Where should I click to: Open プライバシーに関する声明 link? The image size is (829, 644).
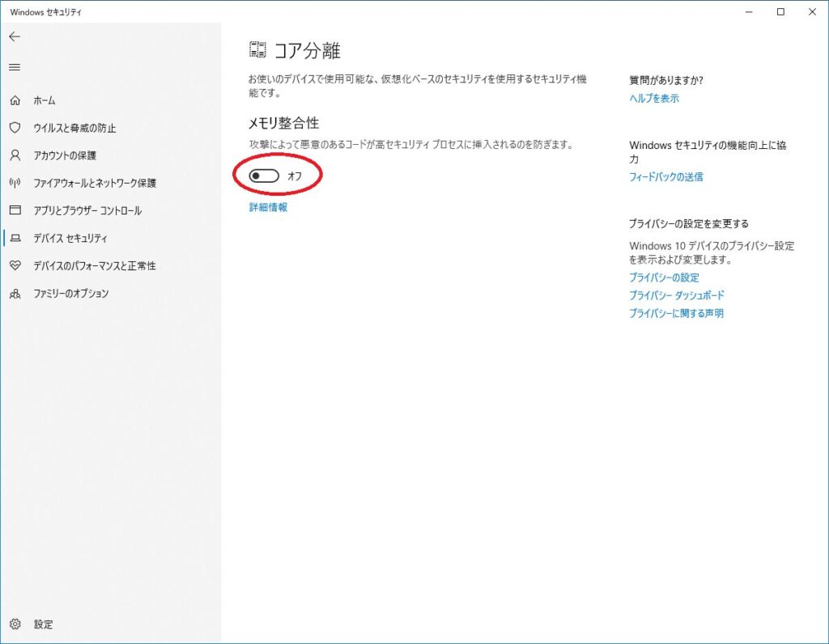676,313
